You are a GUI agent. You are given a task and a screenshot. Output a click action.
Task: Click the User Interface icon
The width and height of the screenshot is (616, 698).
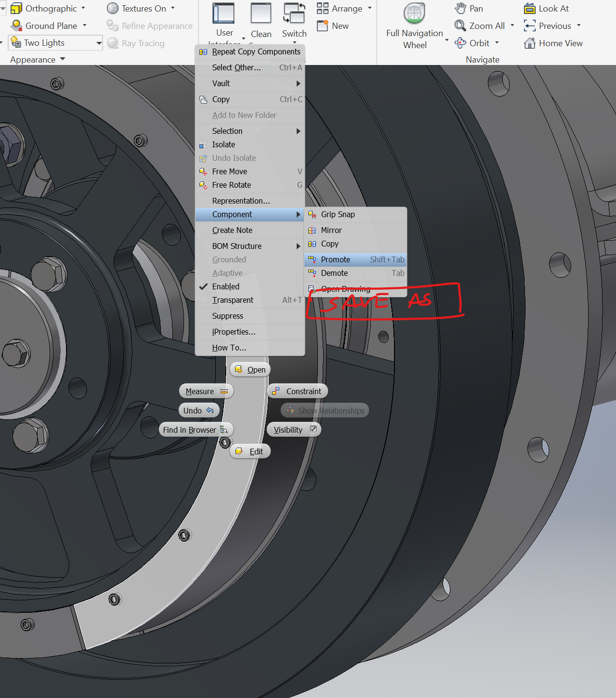pos(224,13)
